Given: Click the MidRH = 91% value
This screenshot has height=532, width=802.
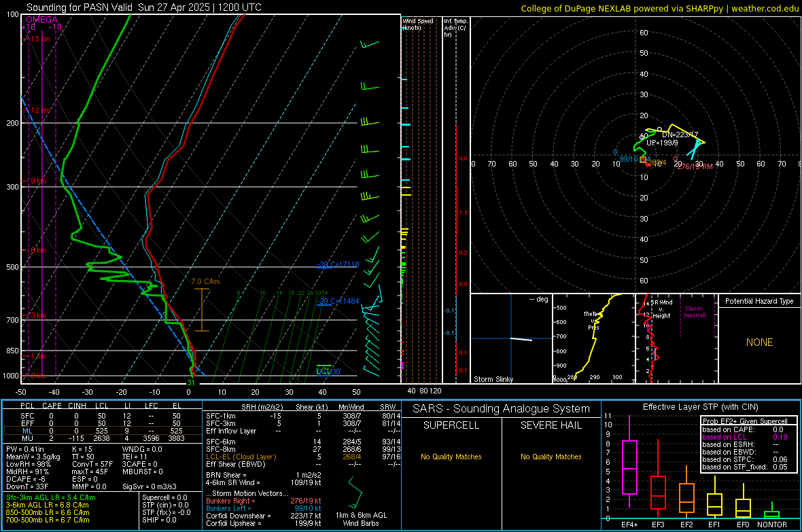Looking at the screenshot, I should tap(28, 472).
